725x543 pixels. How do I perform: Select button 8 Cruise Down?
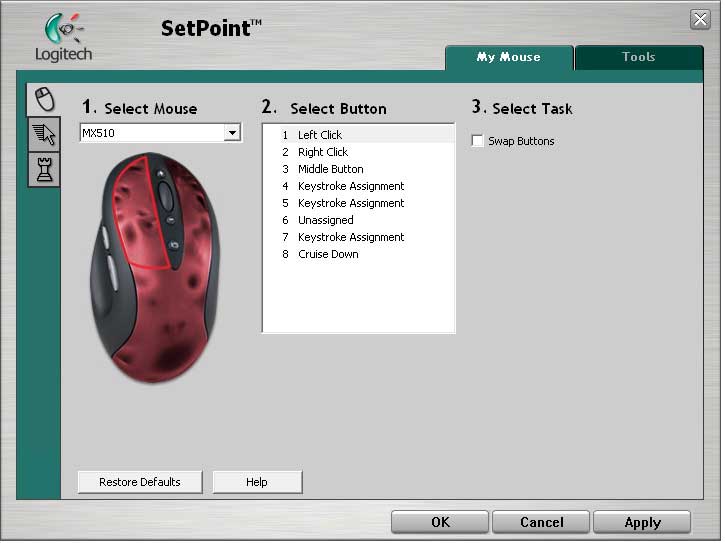(359, 254)
